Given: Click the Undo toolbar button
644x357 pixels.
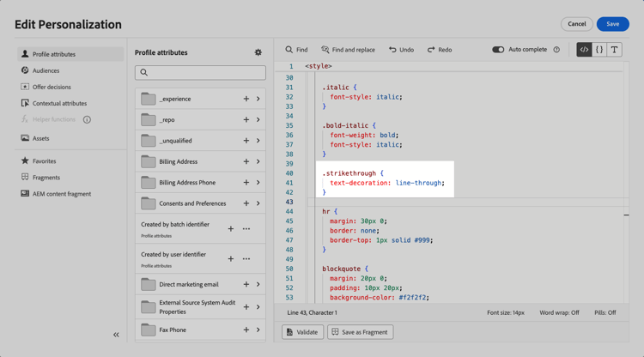Looking at the screenshot, I should (x=401, y=50).
